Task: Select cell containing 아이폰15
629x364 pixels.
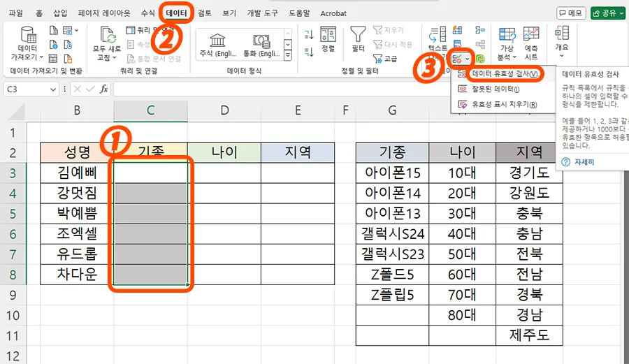Action: point(392,173)
